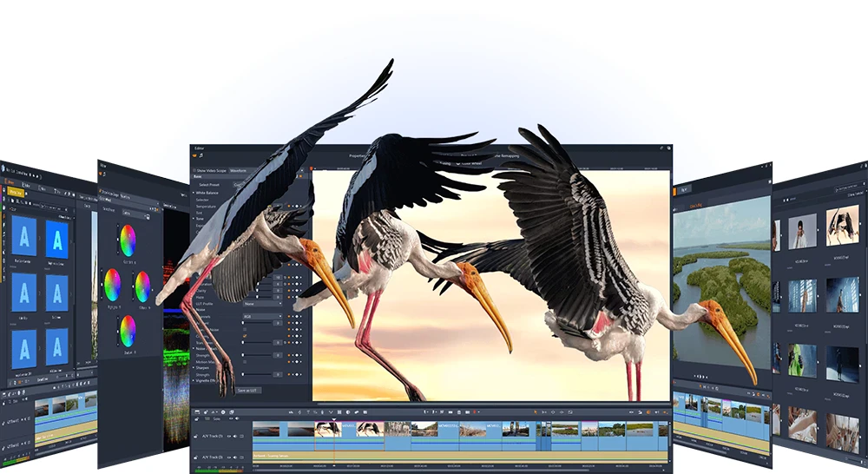Image resolution: width=868 pixels, height=474 pixels.
Task: Click Solo in the timeline header row
Action: (x=216, y=418)
